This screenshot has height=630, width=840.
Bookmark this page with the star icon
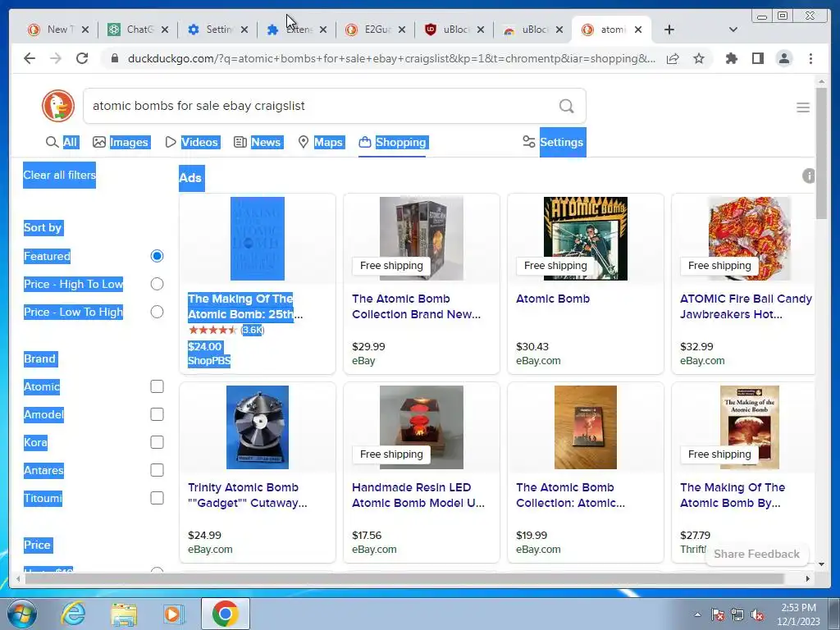click(699, 58)
